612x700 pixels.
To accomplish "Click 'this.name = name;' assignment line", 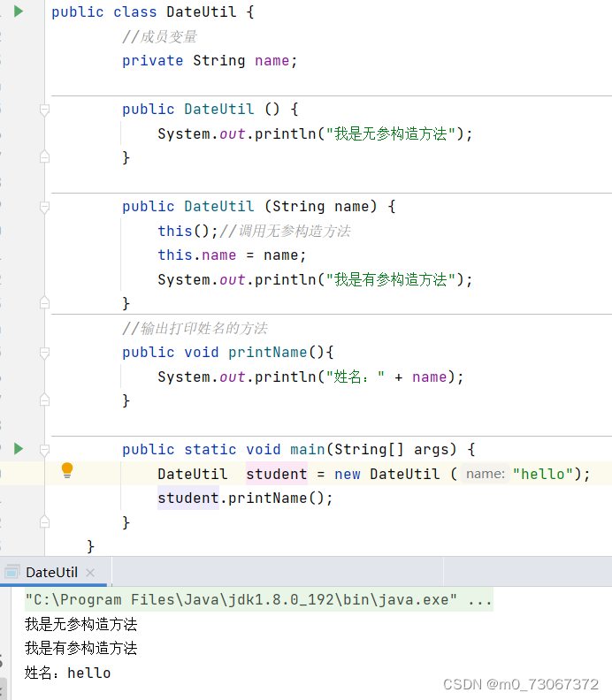I will click(233, 255).
